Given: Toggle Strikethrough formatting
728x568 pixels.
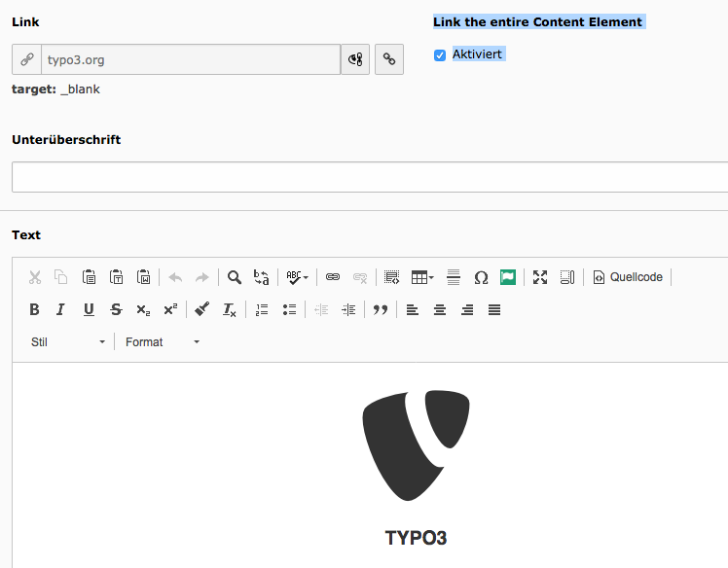Looking at the screenshot, I should click(x=116, y=309).
